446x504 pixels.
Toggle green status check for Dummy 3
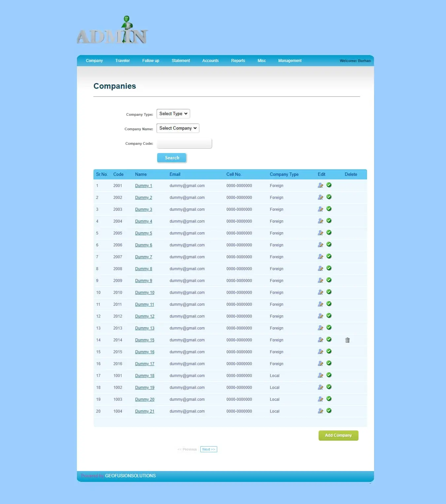point(329,209)
